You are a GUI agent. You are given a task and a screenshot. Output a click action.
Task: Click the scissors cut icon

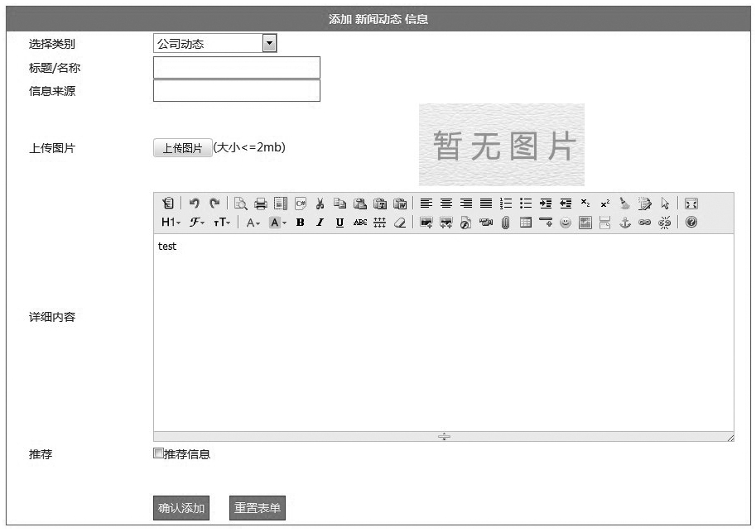pos(320,204)
